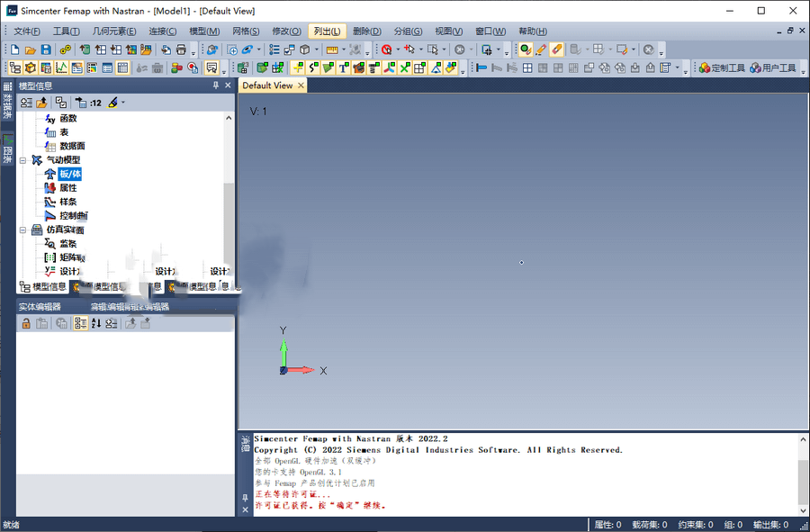Screen dimensions: 810x532
Task: Click the text T entity icon
Action: 344,68
